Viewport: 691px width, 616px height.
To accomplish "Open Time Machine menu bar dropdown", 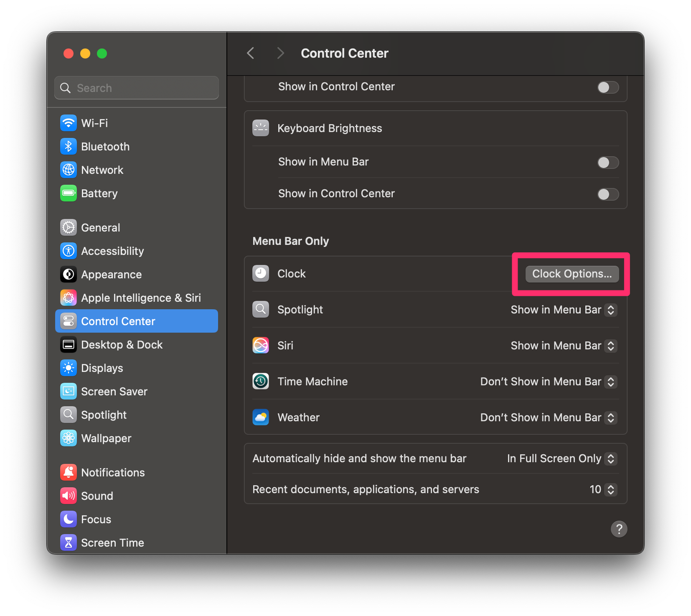I will point(549,382).
